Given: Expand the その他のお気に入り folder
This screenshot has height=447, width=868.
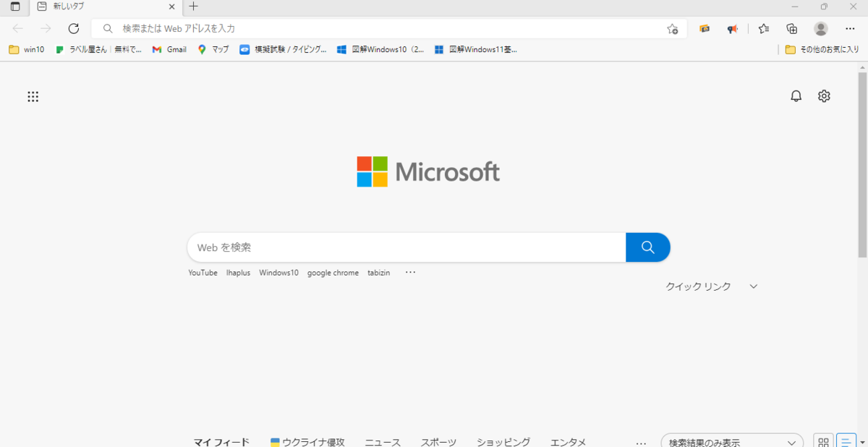Looking at the screenshot, I should 822,49.
